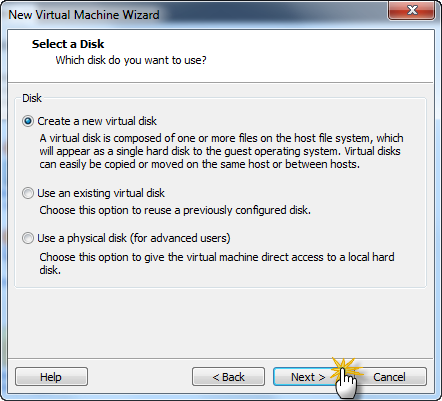Cancel the New Virtual Machine Wizard
The width and height of the screenshot is (442, 401).
click(389, 377)
